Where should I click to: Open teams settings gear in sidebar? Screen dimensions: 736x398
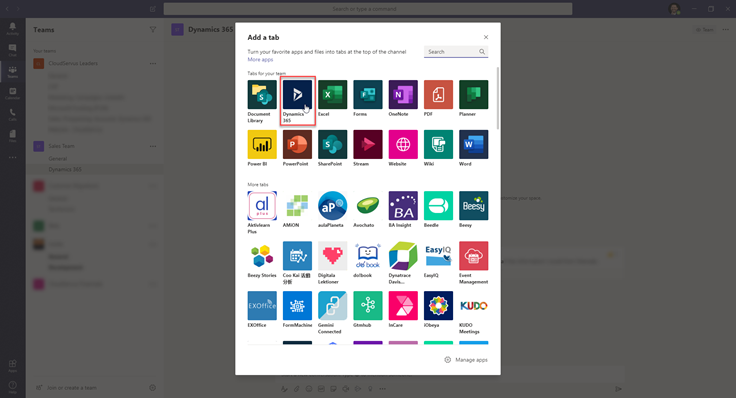click(x=153, y=388)
